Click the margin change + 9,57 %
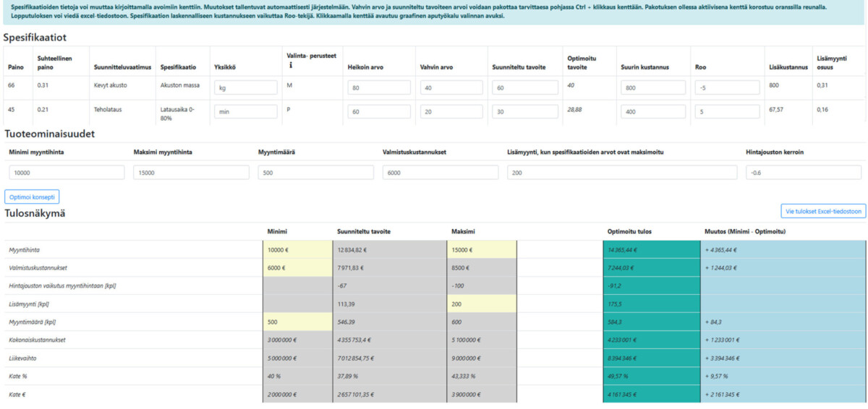 [717, 376]
